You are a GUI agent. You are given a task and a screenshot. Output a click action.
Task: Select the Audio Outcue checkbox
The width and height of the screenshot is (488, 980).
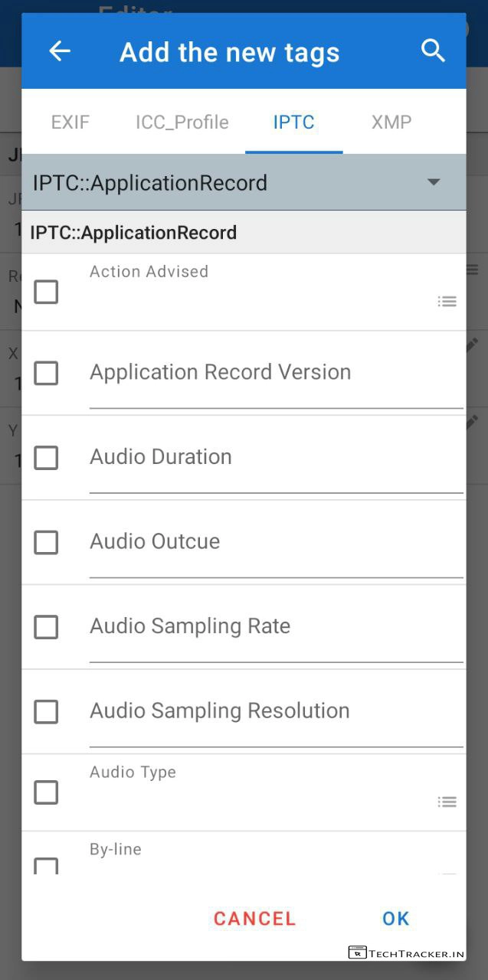[46, 542]
